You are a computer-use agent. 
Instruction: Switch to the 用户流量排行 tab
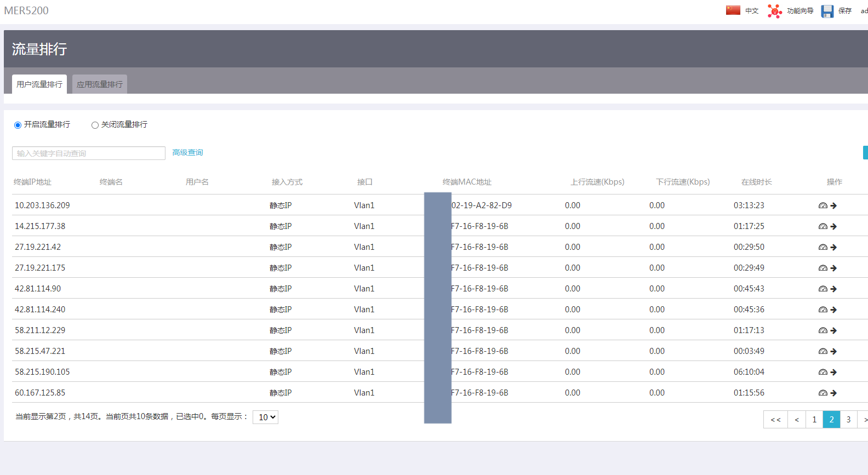(x=39, y=84)
